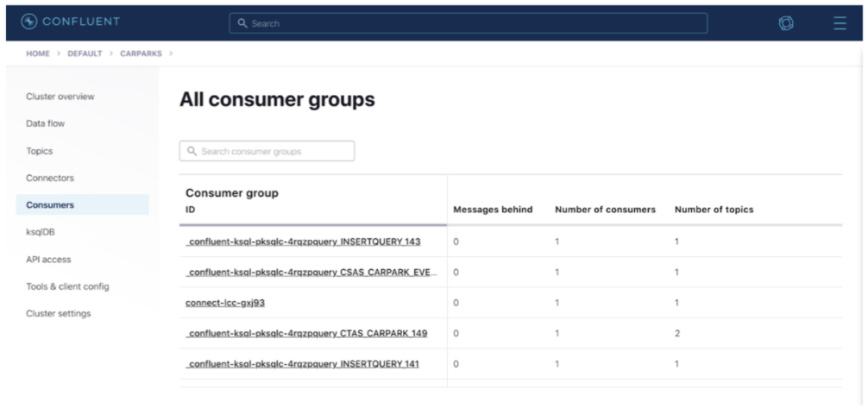Navigate to Data flow page
This screenshot has height=414, width=868.
(46, 123)
